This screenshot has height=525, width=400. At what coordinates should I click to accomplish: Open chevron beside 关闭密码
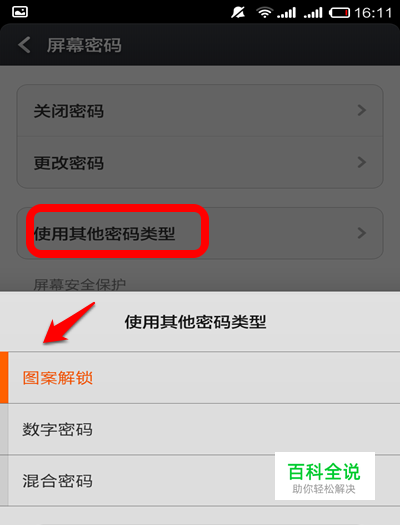click(x=362, y=110)
